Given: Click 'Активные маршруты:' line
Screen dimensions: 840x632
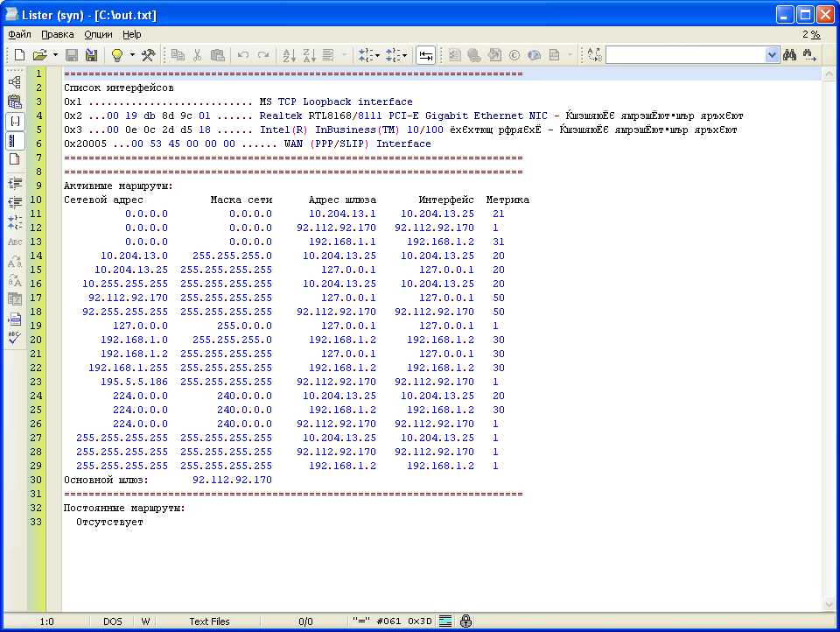Looking at the screenshot, I should tap(118, 186).
